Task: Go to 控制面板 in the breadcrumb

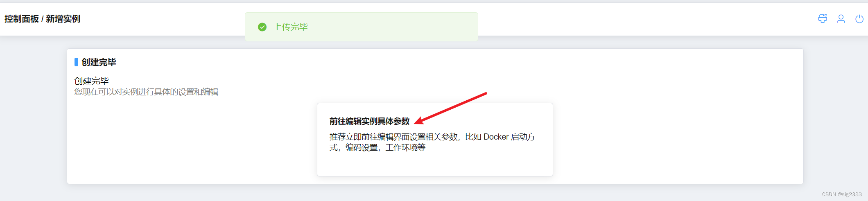Action: (22, 19)
